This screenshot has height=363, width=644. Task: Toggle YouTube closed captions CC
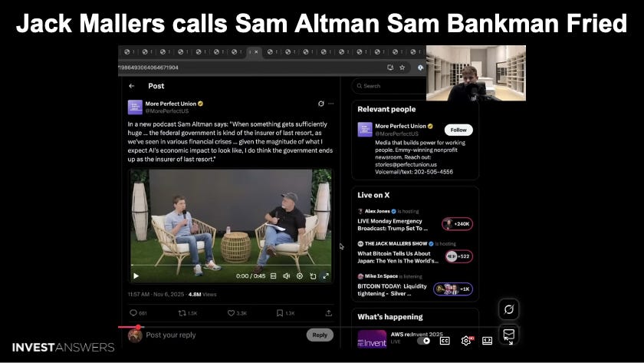tap(445, 341)
